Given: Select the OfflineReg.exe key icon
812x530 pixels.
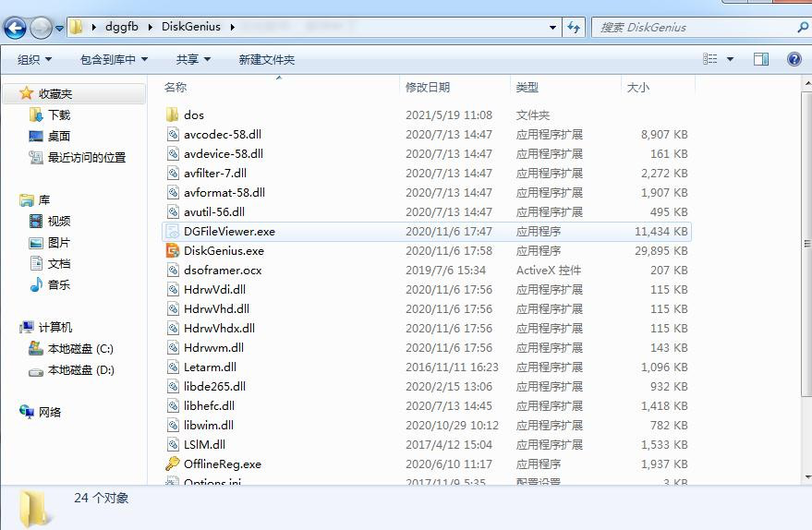Looking at the screenshot, I should point(173,464).
